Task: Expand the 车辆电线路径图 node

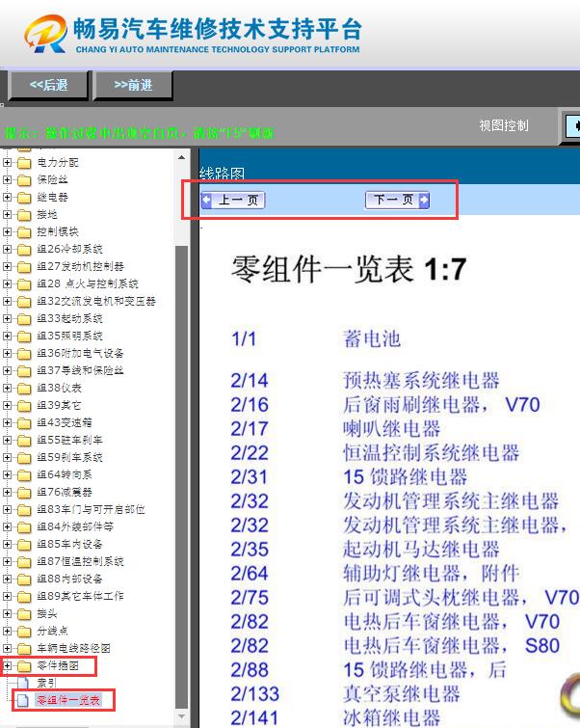Action: click(x=7, y=648)
